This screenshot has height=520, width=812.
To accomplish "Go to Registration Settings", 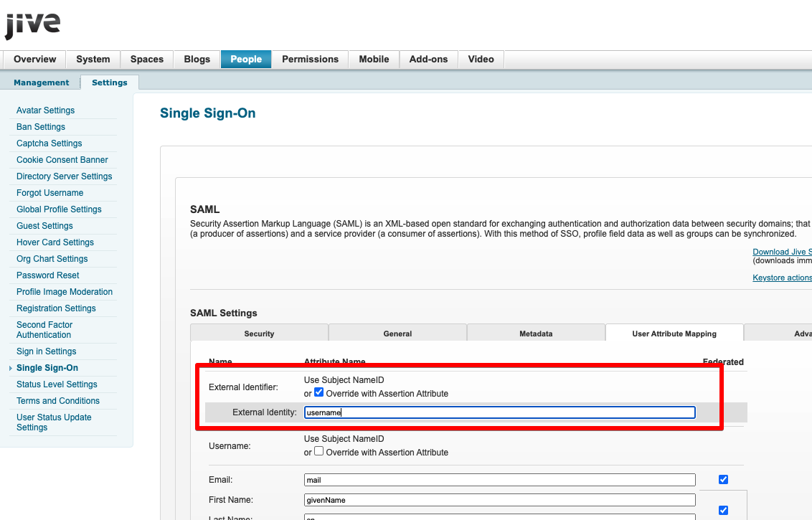I will (56, 309).
